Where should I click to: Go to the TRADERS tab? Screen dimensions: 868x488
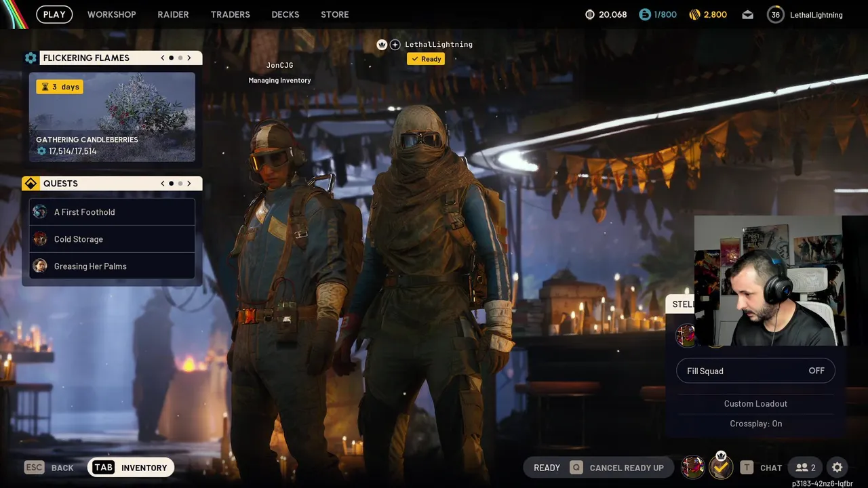coord(230,14)
